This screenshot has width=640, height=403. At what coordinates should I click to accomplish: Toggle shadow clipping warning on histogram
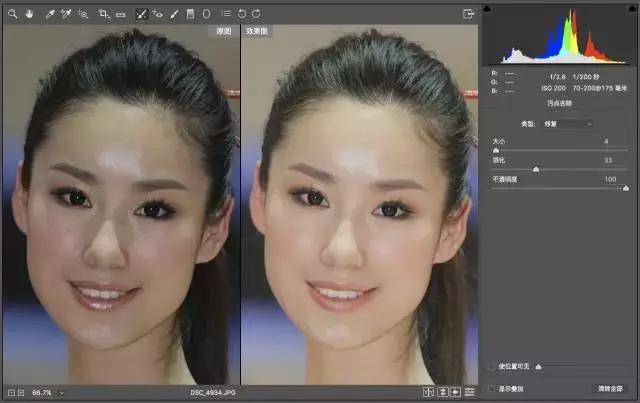coord(487,9)
